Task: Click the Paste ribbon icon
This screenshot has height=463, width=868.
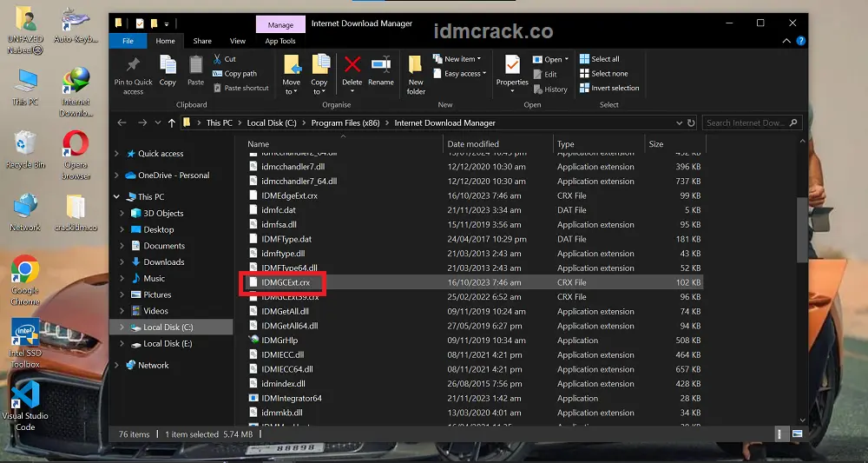Action: (x=195, y=65)
